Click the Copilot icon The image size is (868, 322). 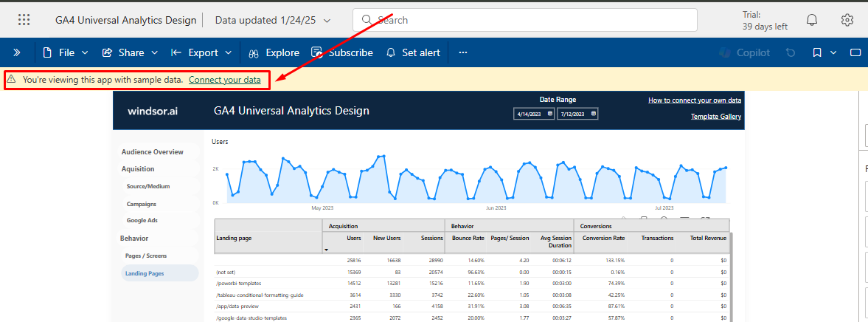[x=724, y=52]
